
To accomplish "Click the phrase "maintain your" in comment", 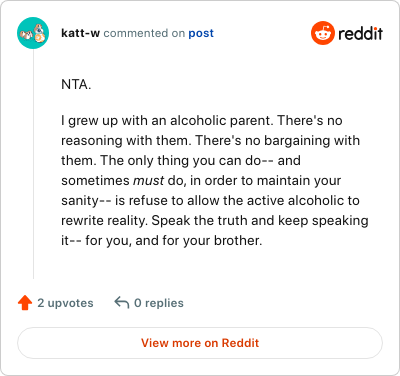I will [x=299, y=181].
